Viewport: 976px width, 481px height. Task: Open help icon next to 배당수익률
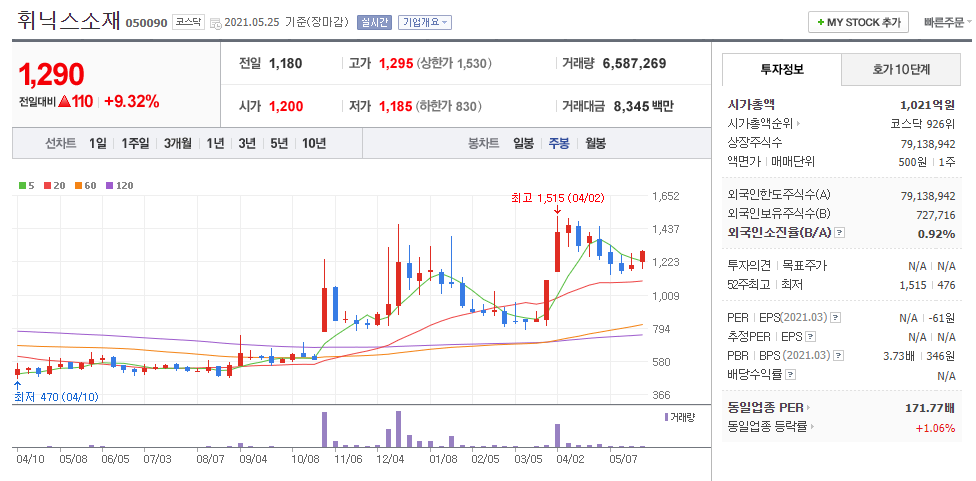[x=791, y=376]
